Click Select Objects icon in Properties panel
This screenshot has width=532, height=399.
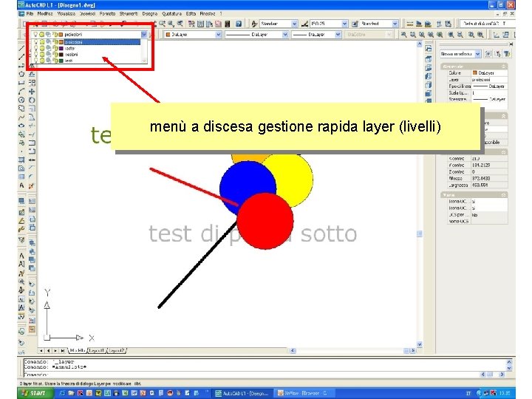click(498, 54)
